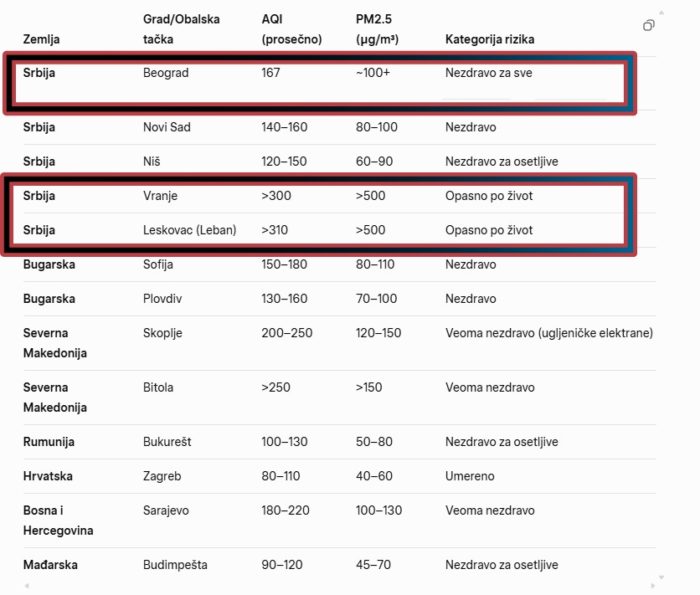Click the copy table icon
Screen dimensions: 700x595
[649, 25]
